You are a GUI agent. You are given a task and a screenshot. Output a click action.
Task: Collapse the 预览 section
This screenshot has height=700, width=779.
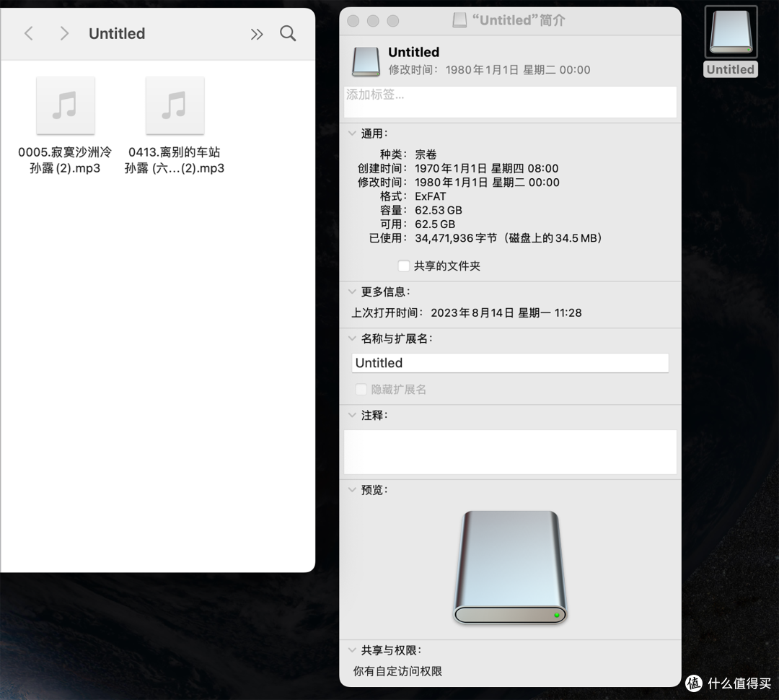pos(352,490)
